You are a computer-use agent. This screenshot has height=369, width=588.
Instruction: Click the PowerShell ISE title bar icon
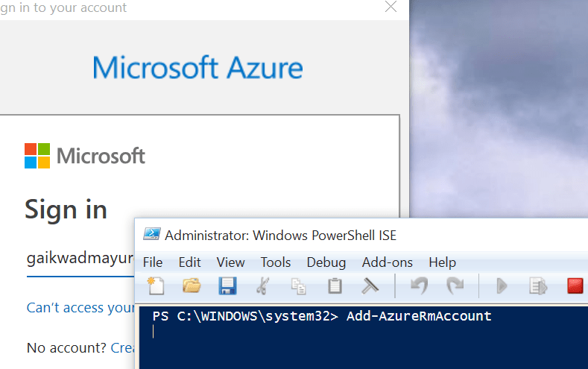[x=151, y=234]
